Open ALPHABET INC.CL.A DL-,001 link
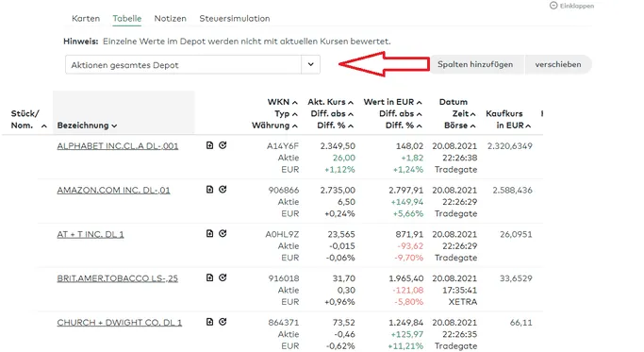This screenshot has height=352, width=644. [x=118, y=146]
